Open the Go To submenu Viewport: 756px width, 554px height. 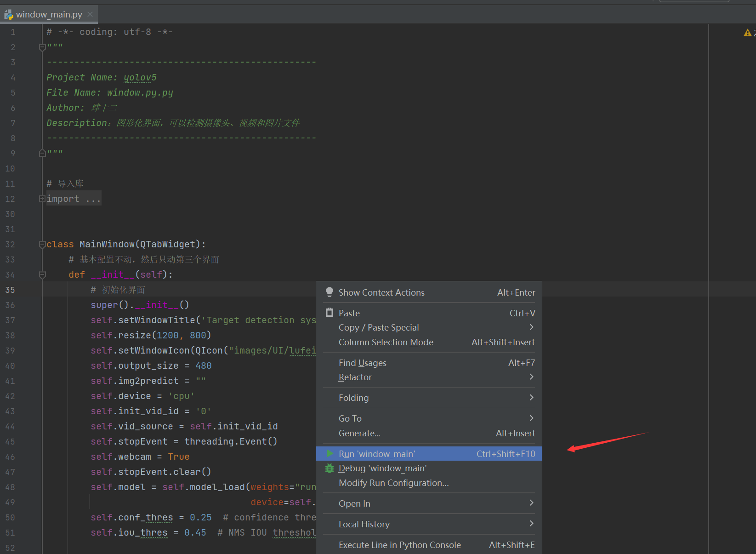429,418
